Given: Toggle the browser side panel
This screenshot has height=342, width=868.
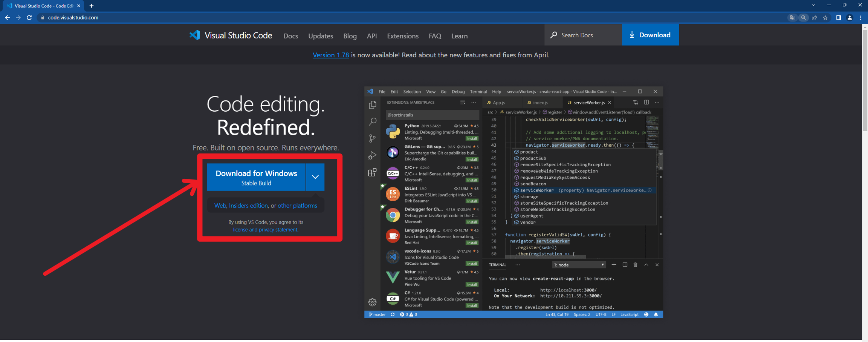Looking at the screenshot, I should pyautogui.click(x=839, y=18).
